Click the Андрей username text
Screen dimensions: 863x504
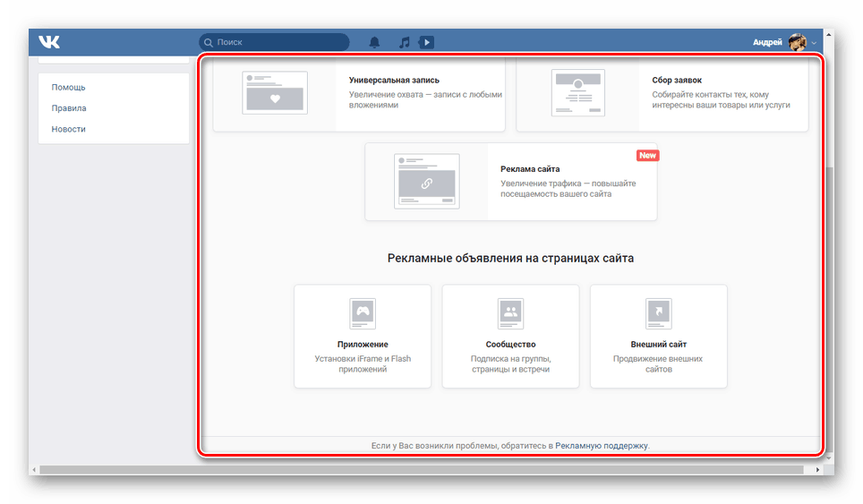click(x=767, y=42)
